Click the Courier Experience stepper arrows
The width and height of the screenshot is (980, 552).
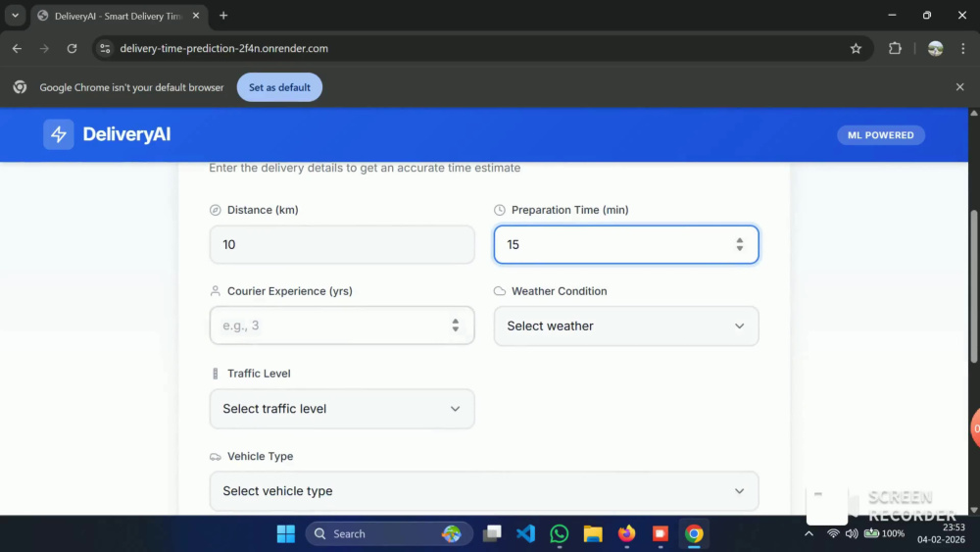pos(455,326)
